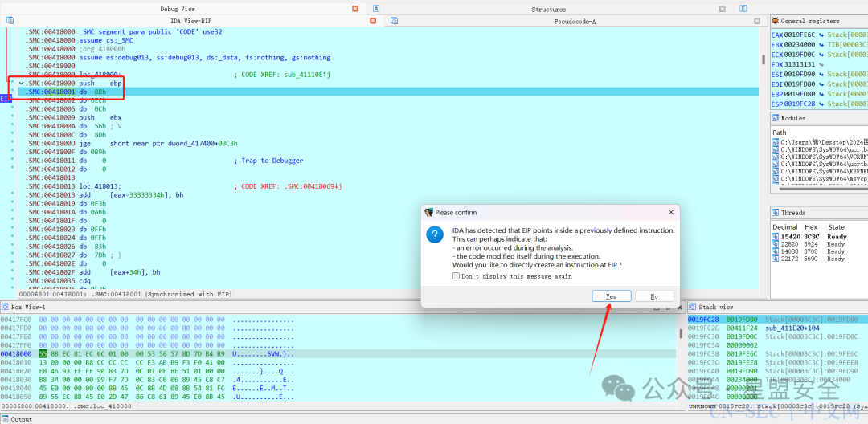Click the Modules panel icon

[x=776, y=118]
